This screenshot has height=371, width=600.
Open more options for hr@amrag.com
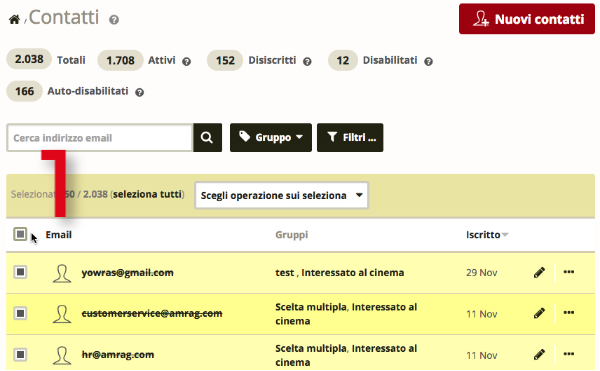coord(569,354)
